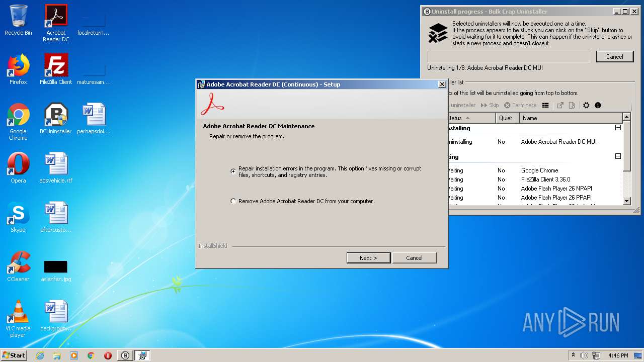Select asianfan.jpg desktop file

(56, 270)
